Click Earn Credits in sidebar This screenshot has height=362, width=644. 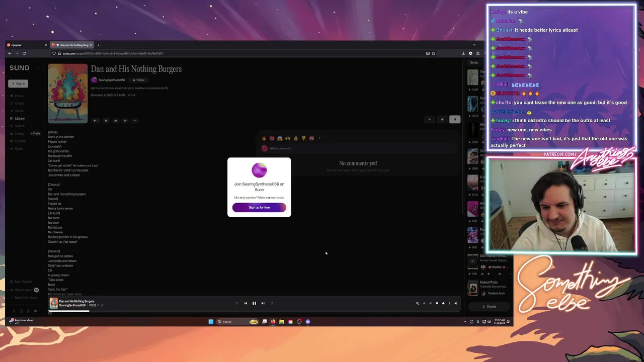tap(21, 282)
